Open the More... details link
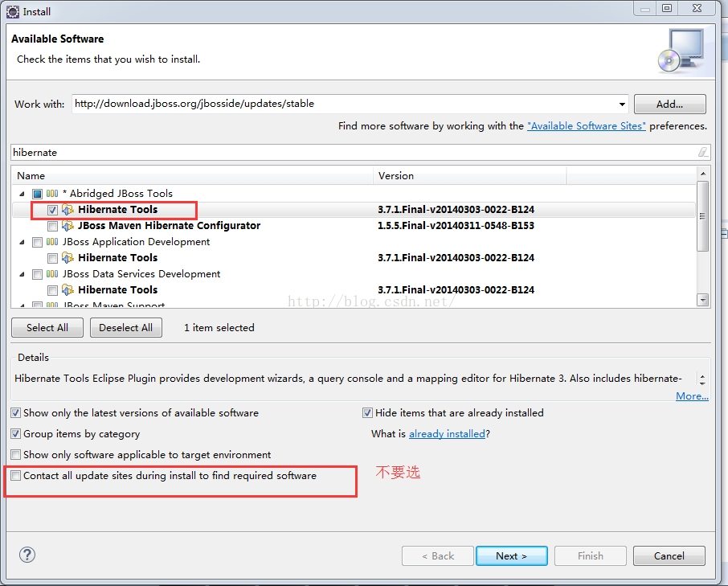The image size is (728, 586). (692, 396)
